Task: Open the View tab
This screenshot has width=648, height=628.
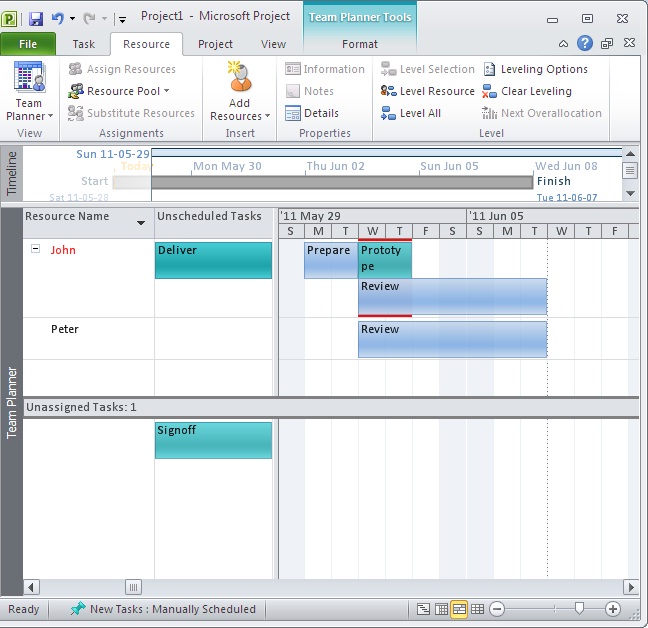Action: (273, 44)
